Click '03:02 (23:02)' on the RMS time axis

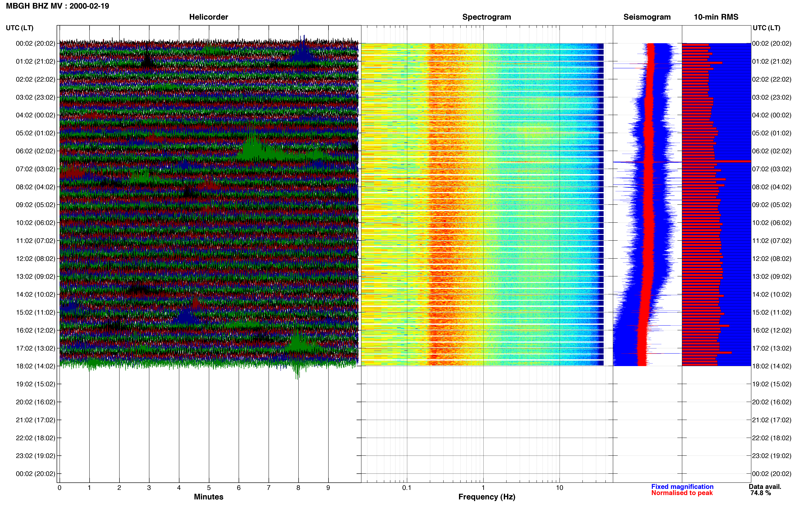click(772, 97)
